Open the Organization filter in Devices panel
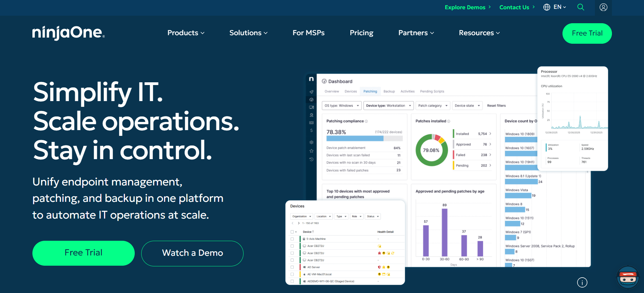The image size is (644, 293). pyautogui.click(x=302, y=217)
